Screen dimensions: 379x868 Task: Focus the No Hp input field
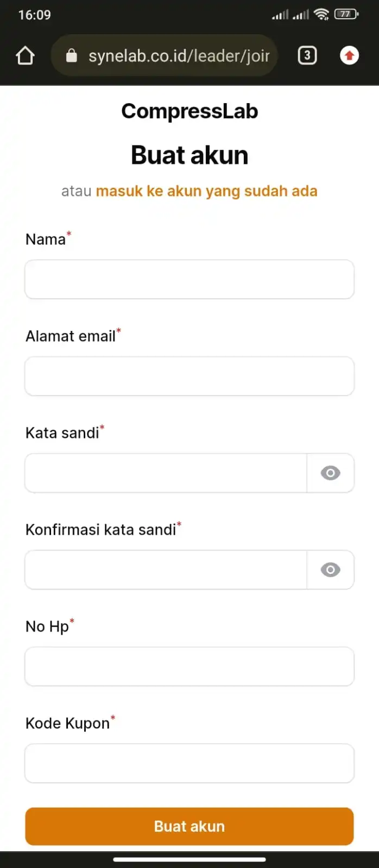click(189, 666)
